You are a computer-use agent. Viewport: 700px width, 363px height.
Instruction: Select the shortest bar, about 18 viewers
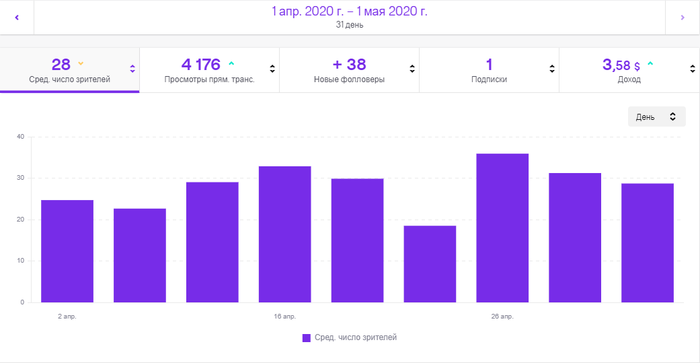(430, 264)
